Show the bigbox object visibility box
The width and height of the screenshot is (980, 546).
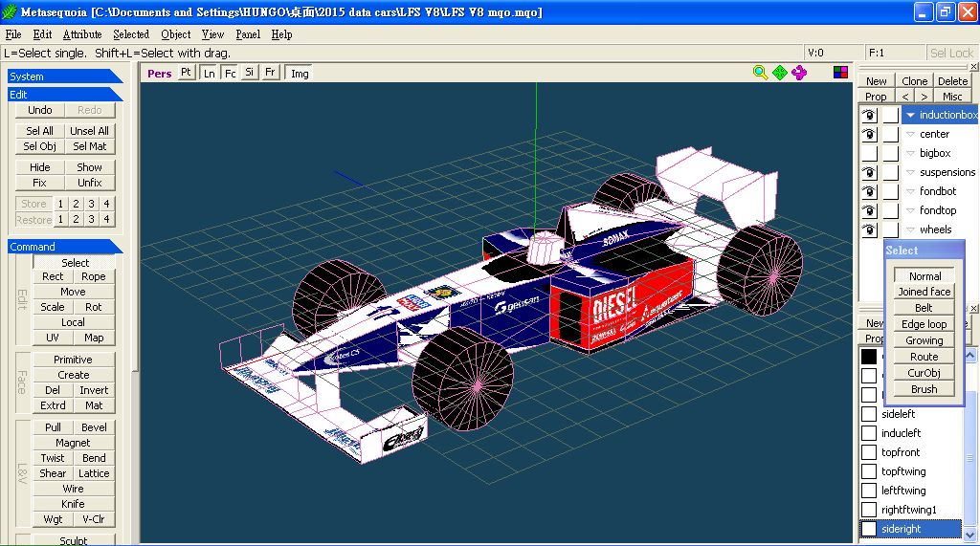[869, 153]
